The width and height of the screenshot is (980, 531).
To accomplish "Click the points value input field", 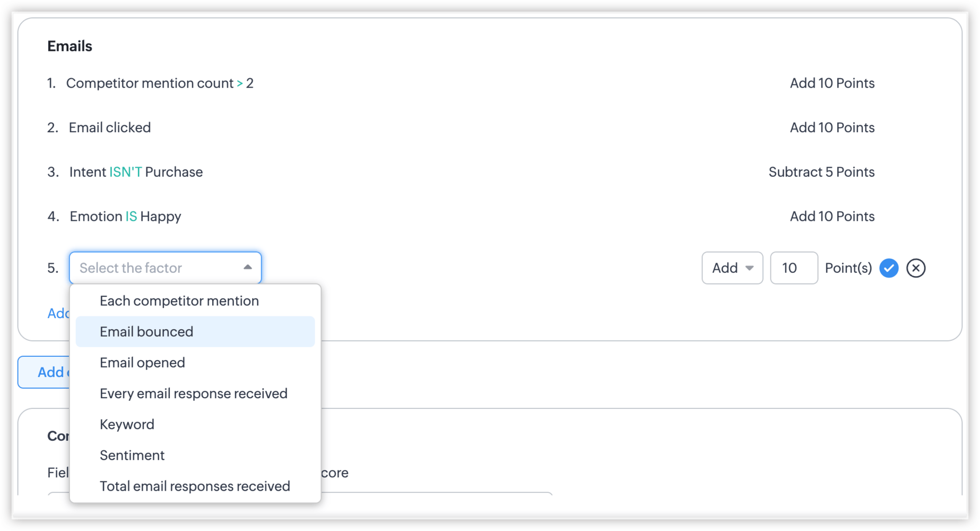I will [793, 268].
